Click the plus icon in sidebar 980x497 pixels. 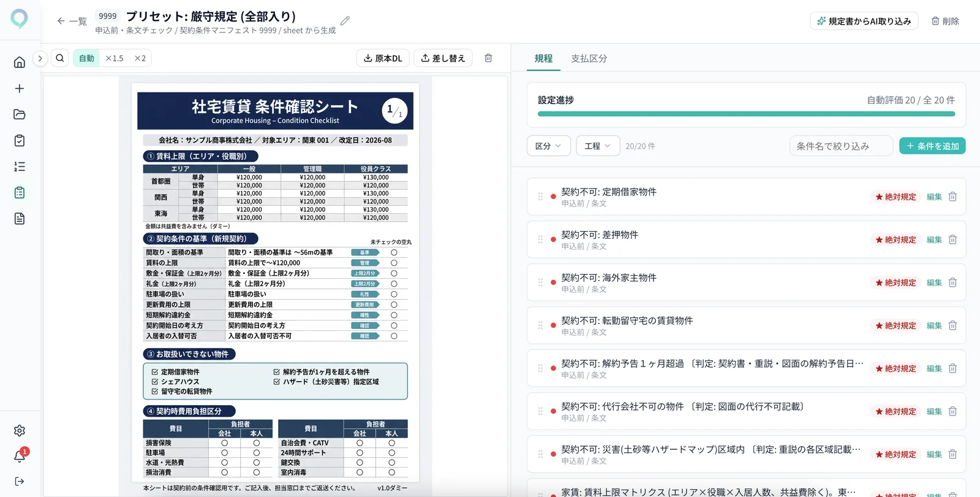tap(20, 88)
